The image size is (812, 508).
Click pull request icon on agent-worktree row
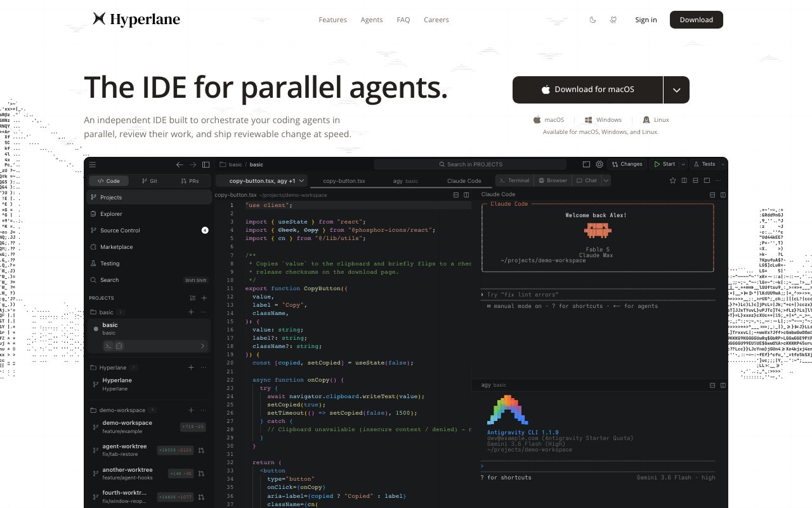[x=201, y=450]
